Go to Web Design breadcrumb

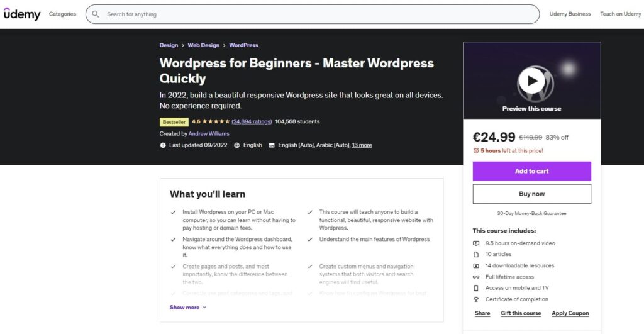pyautogui.click(x=203, y=45)
